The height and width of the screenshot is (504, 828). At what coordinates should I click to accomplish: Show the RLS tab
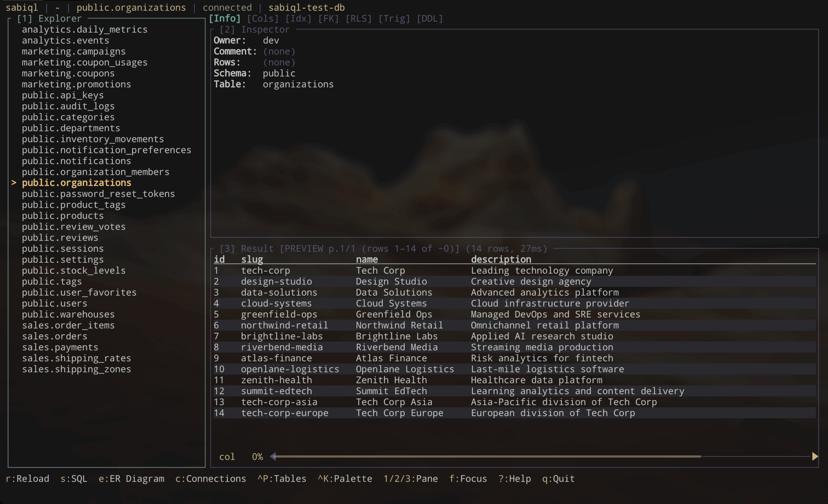point(359,18)
